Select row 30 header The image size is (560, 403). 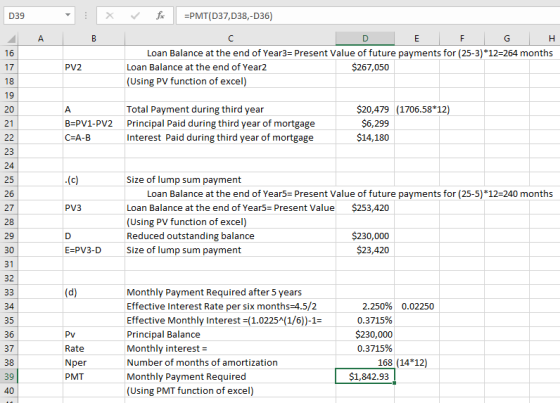click(x=9, y=250)
